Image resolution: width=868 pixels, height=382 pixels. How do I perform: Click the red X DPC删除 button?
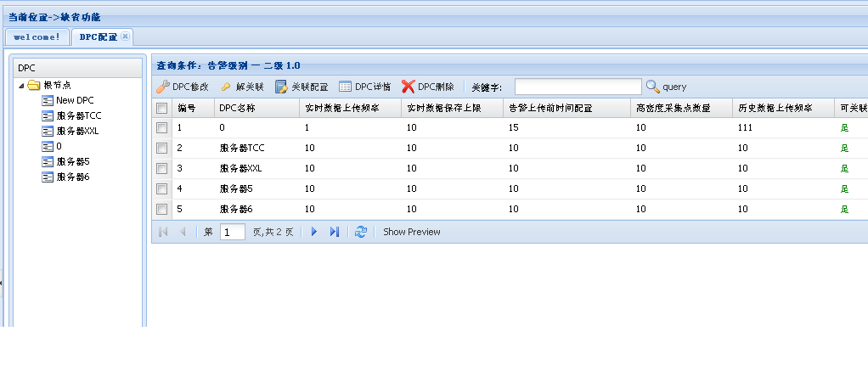click(x=428, y=87)
